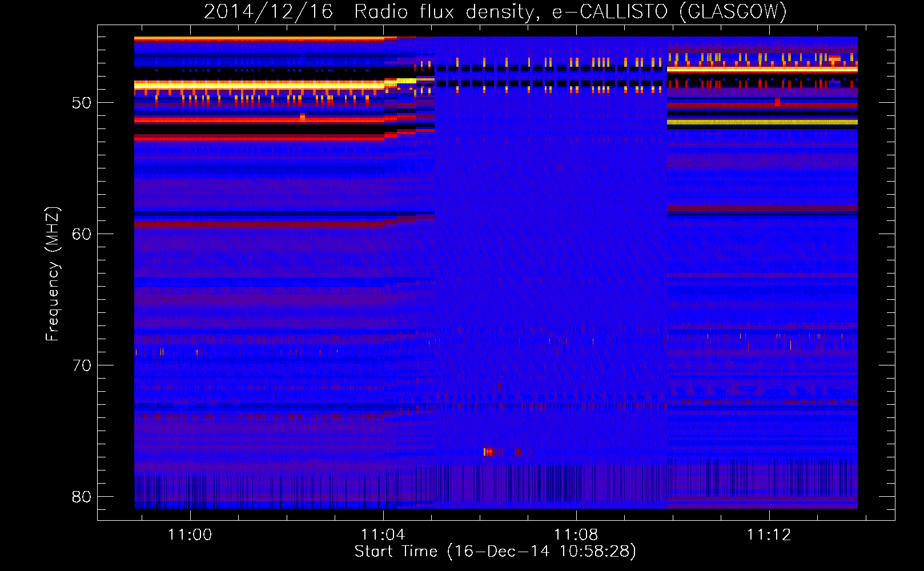Screen dimensions: 924x571
Task: Click the 11:08 time tick label
Action: coord(576,534)
